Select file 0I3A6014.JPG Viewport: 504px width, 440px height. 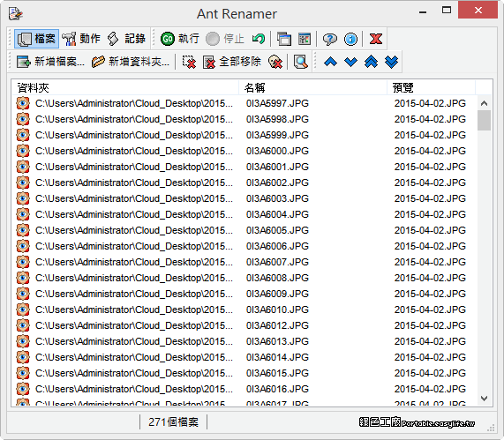coord(277,357)
